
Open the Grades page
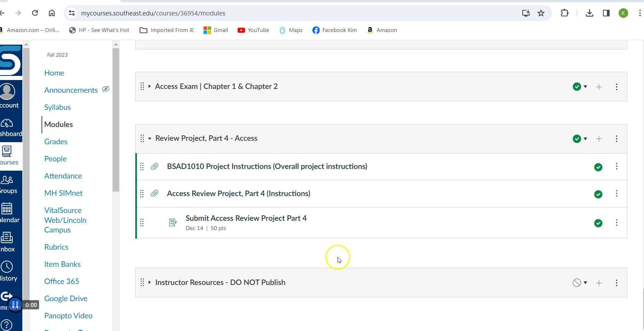[x=56, y=141]
